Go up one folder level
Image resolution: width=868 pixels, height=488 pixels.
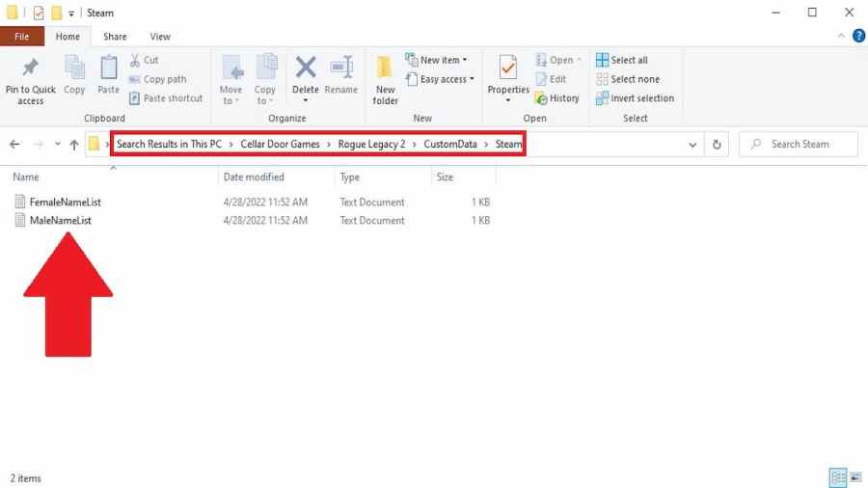[74, 145]
